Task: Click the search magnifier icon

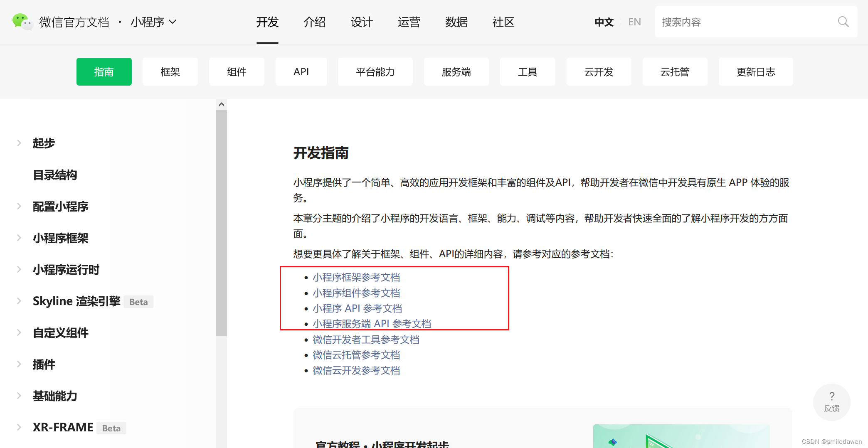Action: (843, 22)
